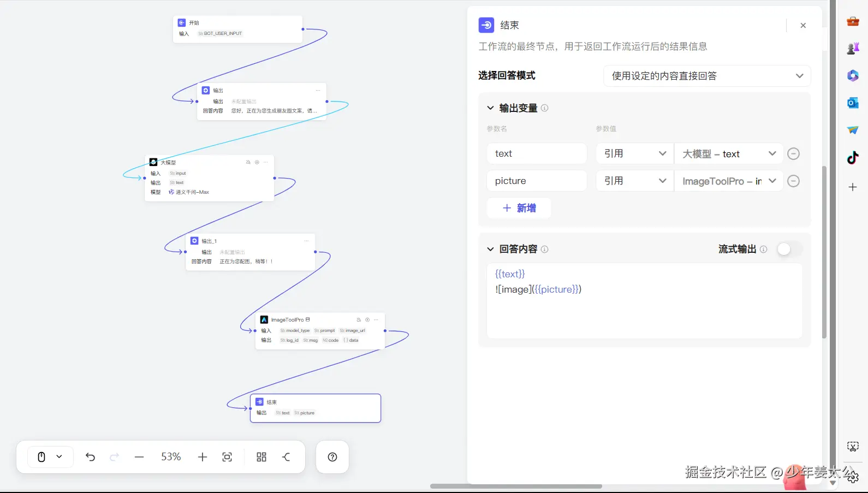Viewport: 868px width, 493px height.
Task: Remove the text output variable row
Action: click(x=794, y=154)
